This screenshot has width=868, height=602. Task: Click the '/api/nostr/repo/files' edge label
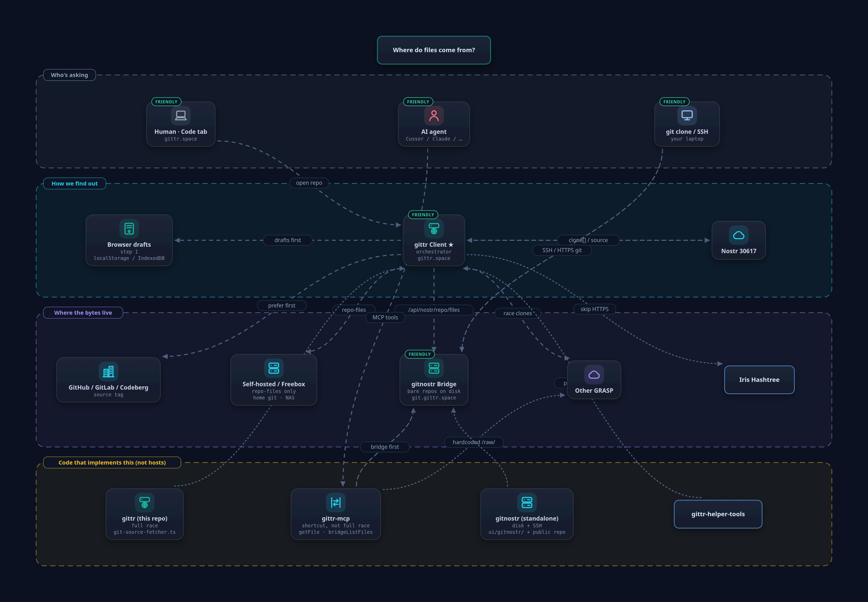[x=434, y=310]
